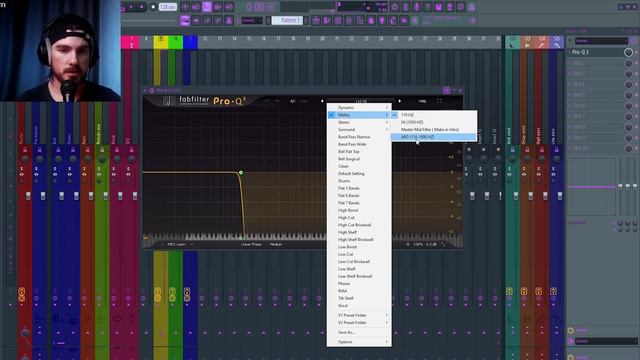Screen dimensions: 640x360
Task: Choose Band Pass Narrow preset
Action: click(359, 137)
